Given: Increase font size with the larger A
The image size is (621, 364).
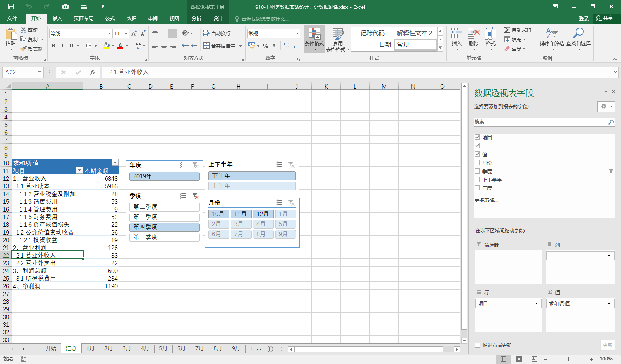Looking at the screenshot, I should click(134, 33).
